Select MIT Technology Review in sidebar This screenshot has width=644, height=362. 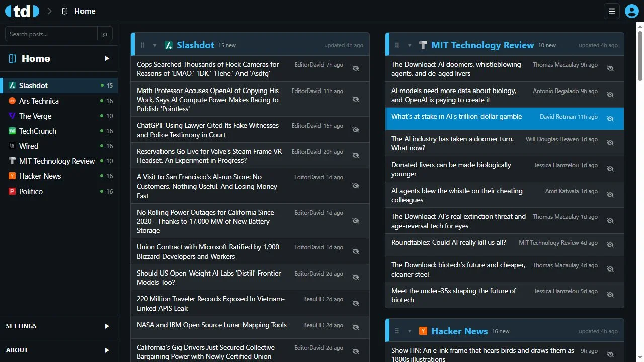(x=59, y=161)
